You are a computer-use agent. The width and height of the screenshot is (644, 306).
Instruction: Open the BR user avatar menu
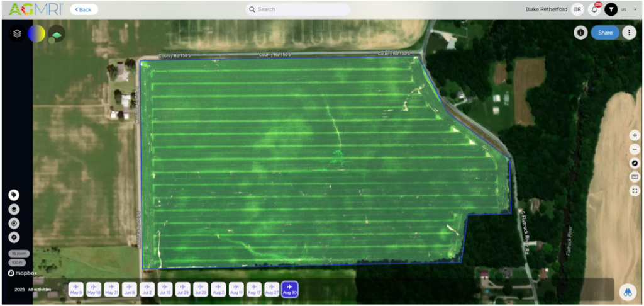[577, 9]
